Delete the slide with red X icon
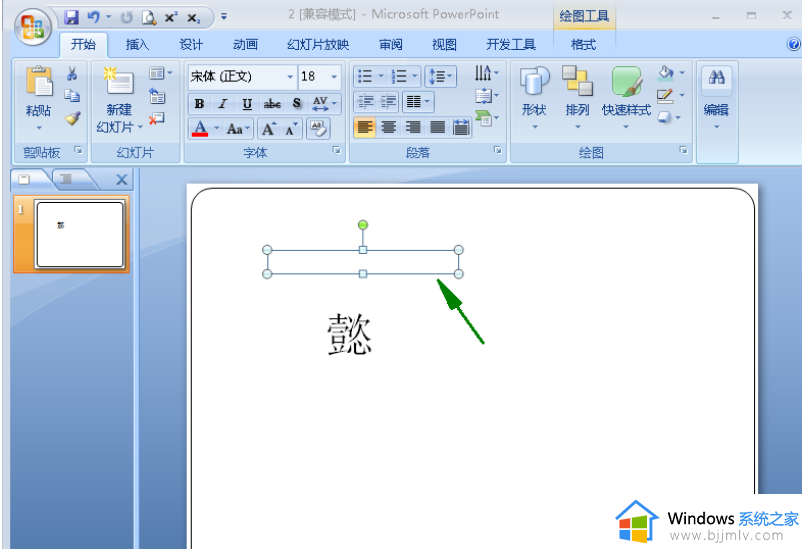Screen dimensions: 804x549 (x=157, y=118)
